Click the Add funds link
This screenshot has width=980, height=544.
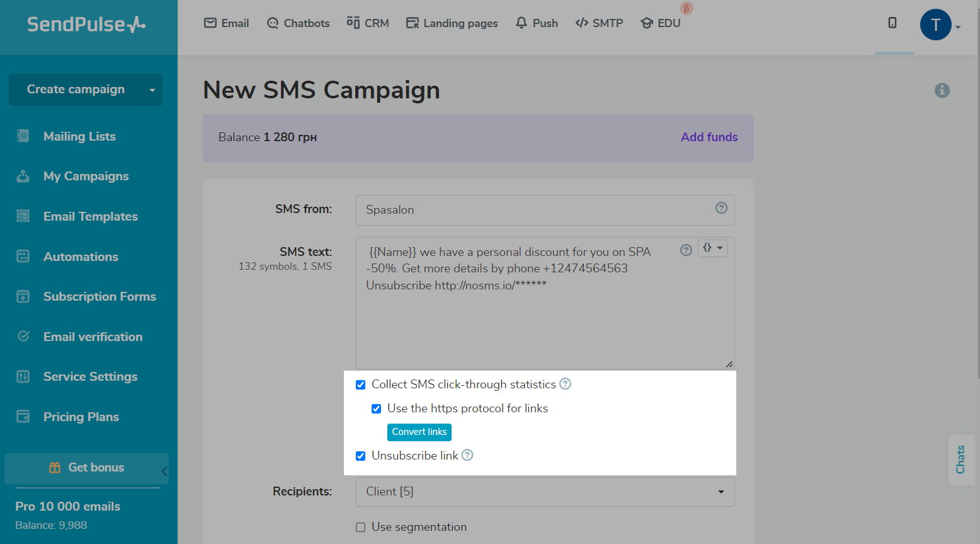(x=709, y=137)
